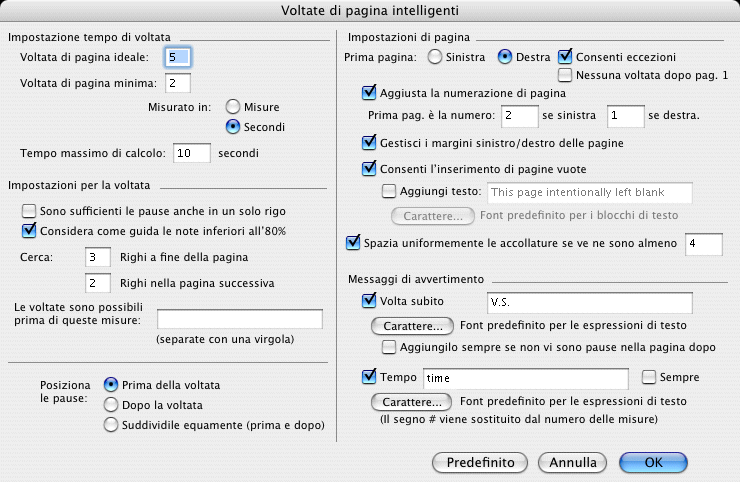Toggle Gestisci i margini sinistro/destro checkbox
This screenshot has height=482, width=740.
pyautogui.click(x=367, y=143)
